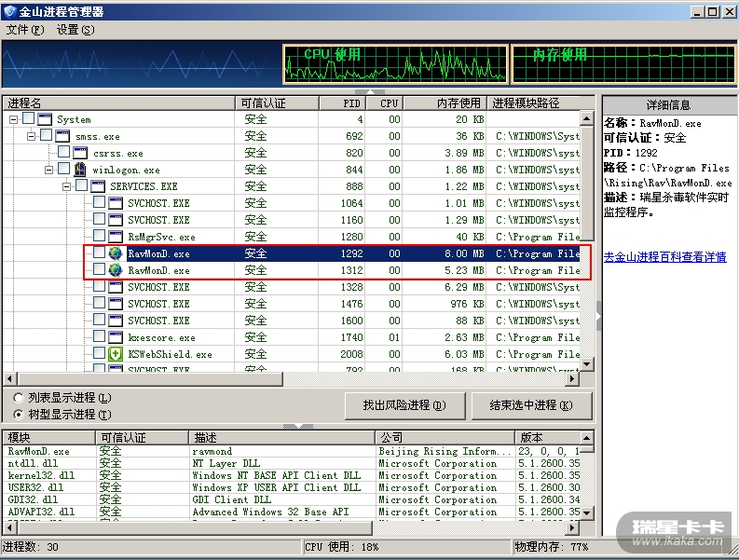Click the 找出风险进程 button
Screen dimensions: 739x560
tap(404, 405)
